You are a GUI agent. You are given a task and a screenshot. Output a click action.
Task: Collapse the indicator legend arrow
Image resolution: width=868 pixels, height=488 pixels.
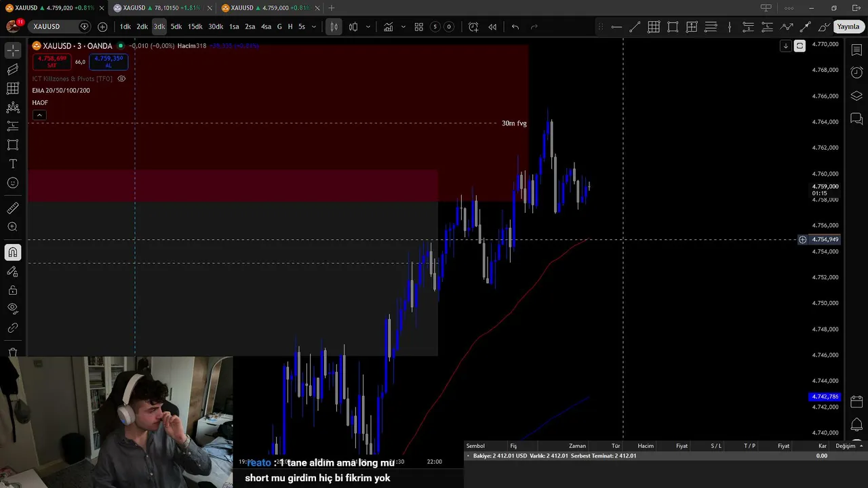39,115
